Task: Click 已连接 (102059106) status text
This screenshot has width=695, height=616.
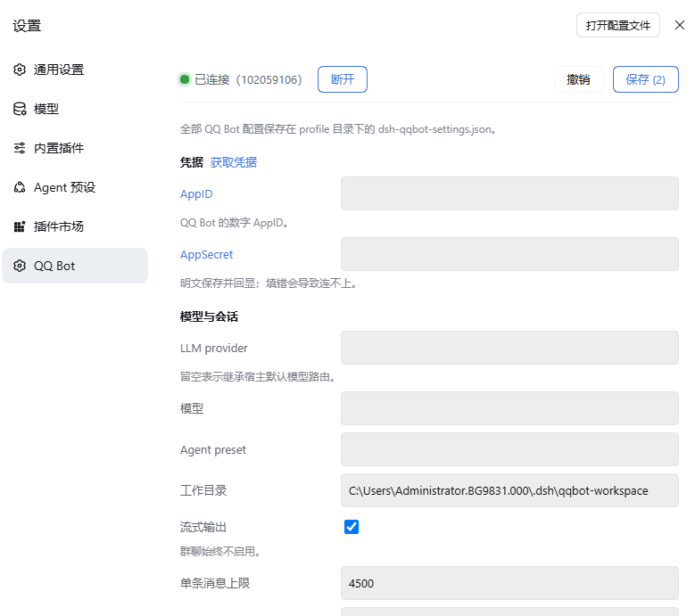Action: coord(248,79)
